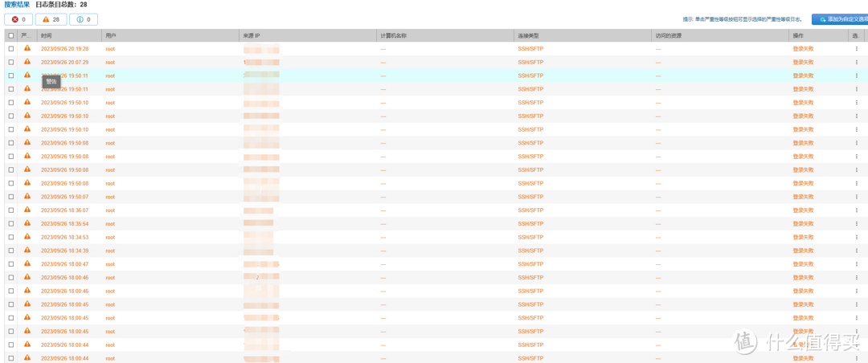This screenshot has height=363, width=868.
Task: Click the warning triangle on the 19:50:07 row
Action: 27,197
